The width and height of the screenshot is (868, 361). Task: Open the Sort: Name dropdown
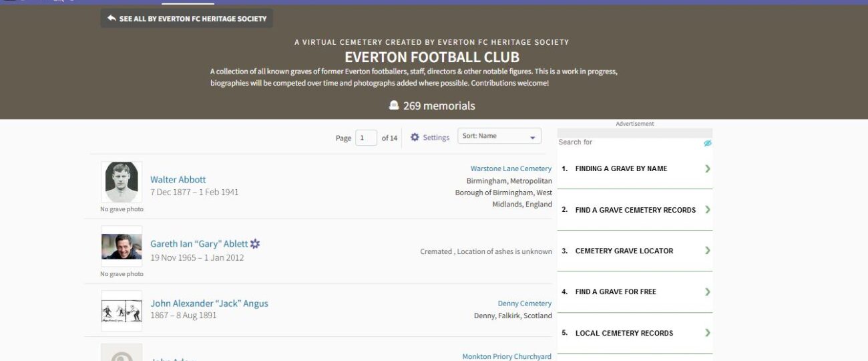tap(499, 136)
